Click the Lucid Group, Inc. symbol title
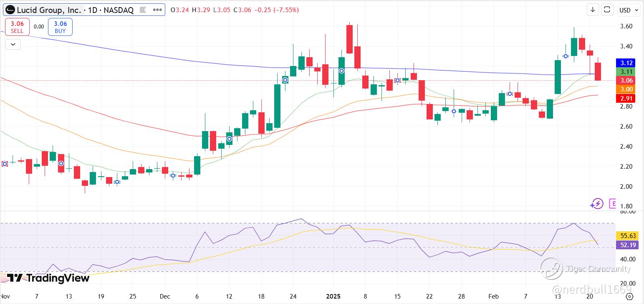The width and height of the screenshot is (644, 304). (x=49, y=10)
